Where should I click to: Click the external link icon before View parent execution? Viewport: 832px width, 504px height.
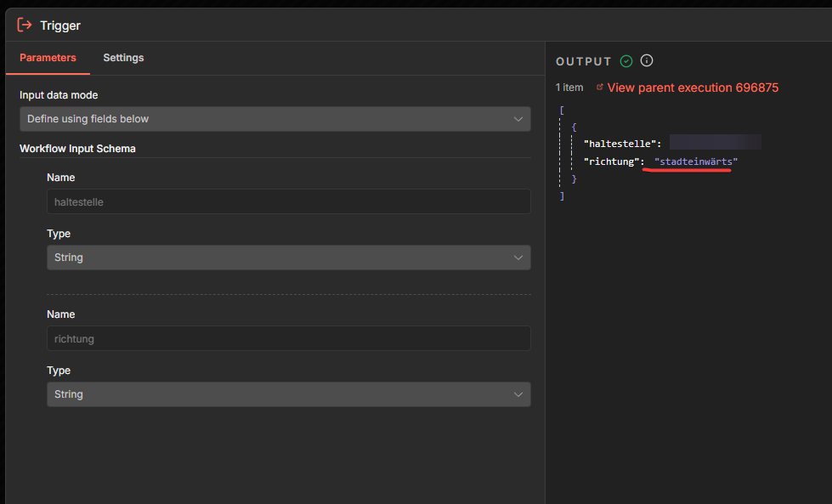point(600,88)
